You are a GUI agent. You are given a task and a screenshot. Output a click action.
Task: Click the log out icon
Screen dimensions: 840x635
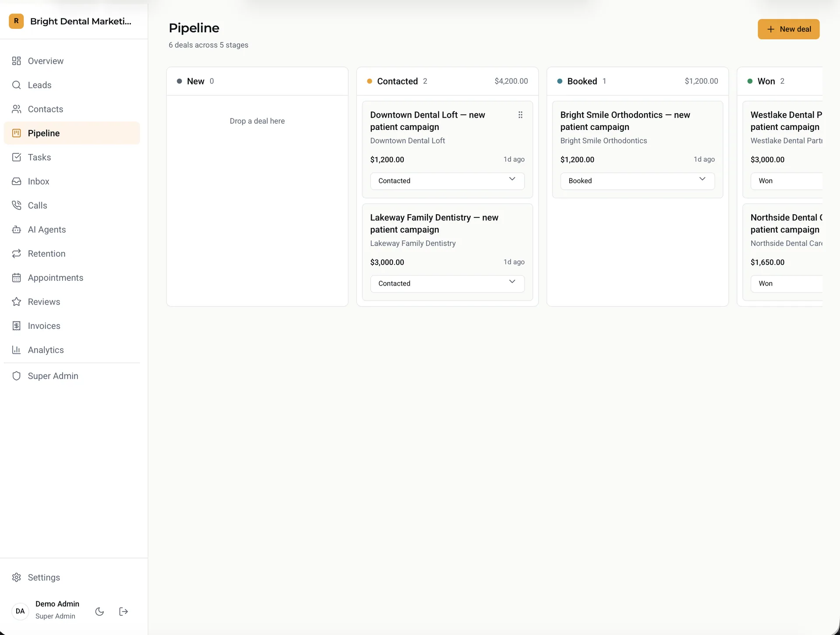pos(123,611)
